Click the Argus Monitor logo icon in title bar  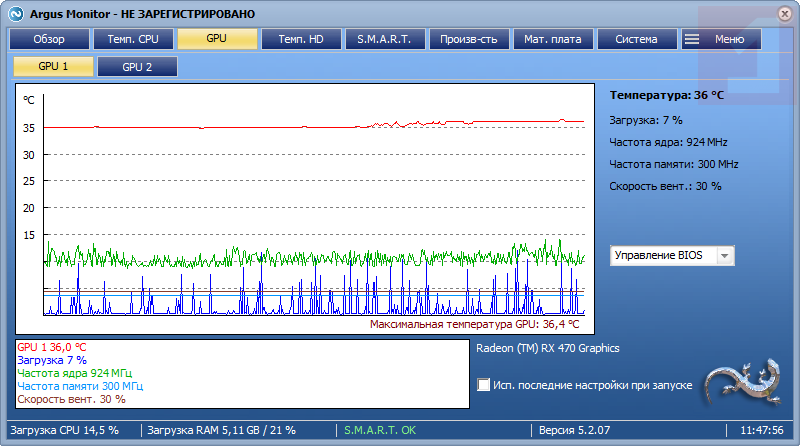pyautogui.click(x=16, y=14)
